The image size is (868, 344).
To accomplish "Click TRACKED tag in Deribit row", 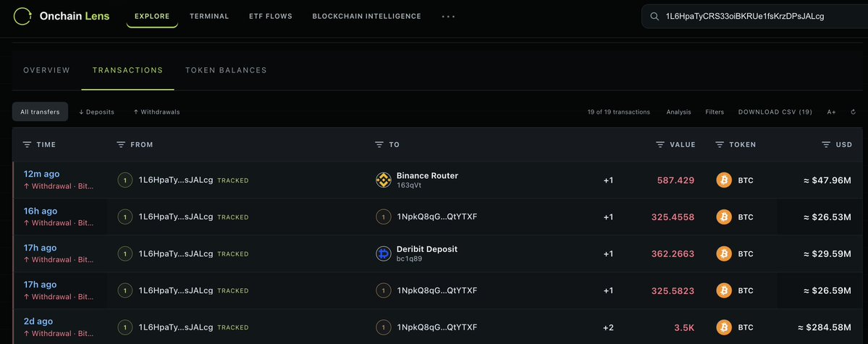I will point(233,253).
